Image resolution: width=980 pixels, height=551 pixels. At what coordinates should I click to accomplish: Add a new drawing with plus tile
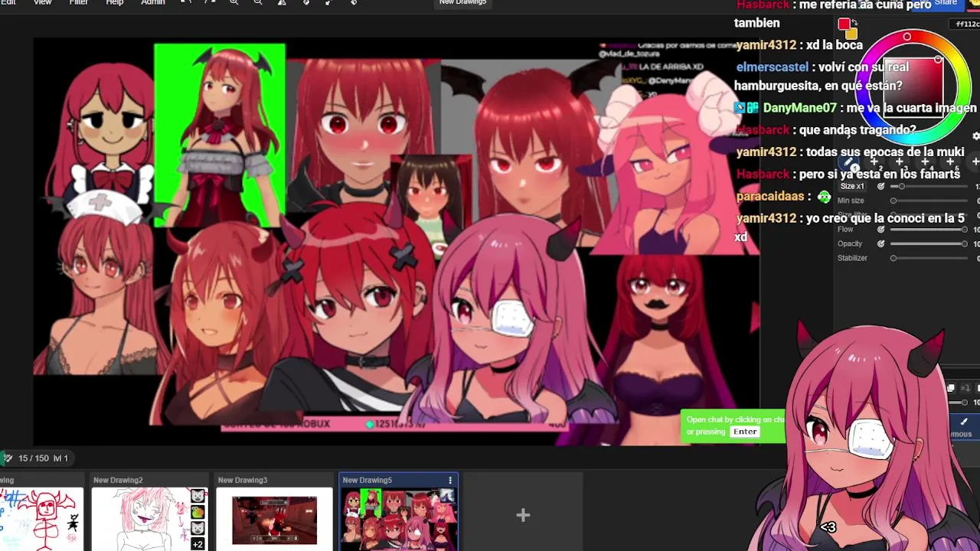click(523, 515)
